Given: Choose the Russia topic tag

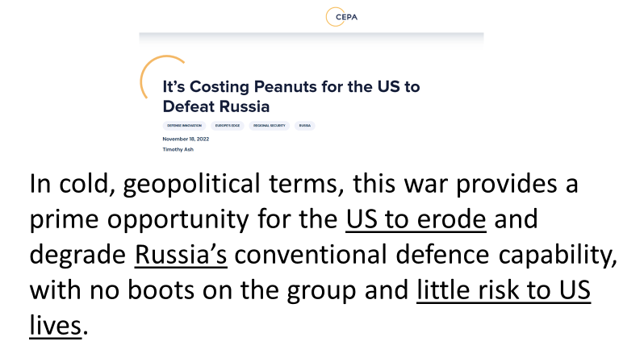Looking at the screenshot, I should 304,126.
